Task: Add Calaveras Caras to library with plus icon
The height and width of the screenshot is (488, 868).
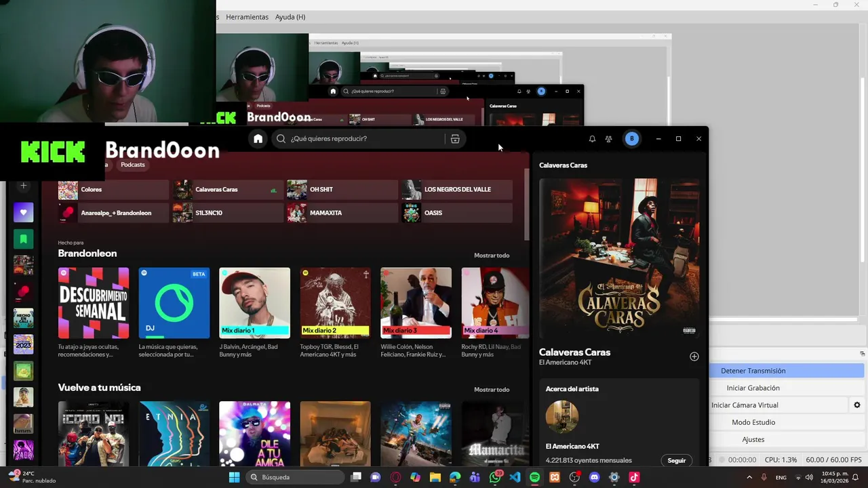Action: (694, 357)
